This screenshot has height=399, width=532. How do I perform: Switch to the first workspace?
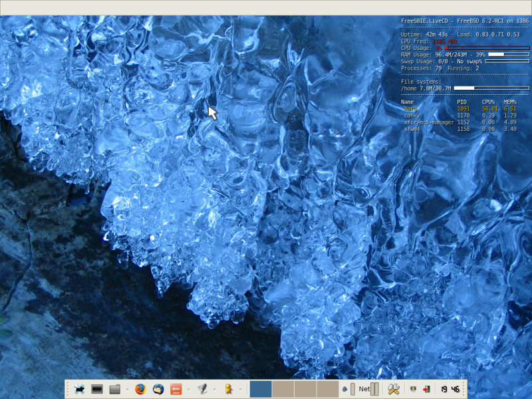click(x=261, y=389)
